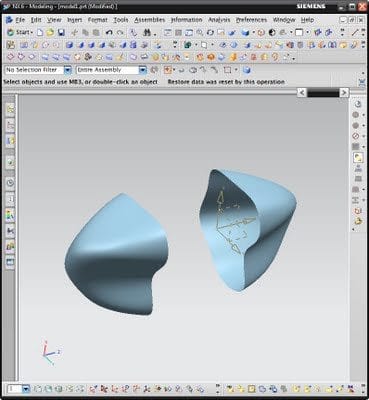Open the Entire Assembly scope dropdown
This screenshot has width=369, height=400.
coord(143,70)
